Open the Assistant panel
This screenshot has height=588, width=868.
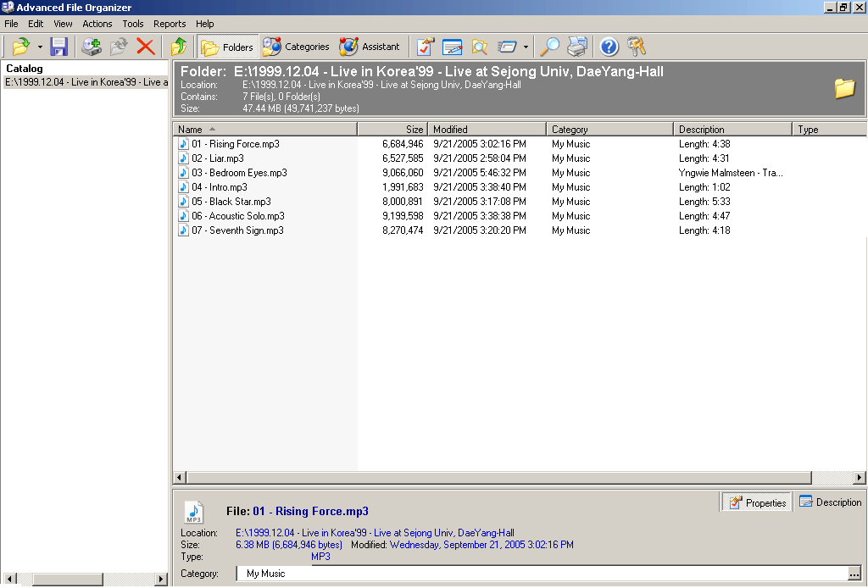tap(370, 47)
